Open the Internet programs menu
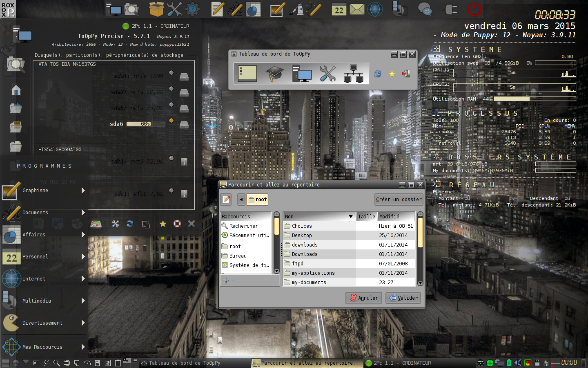 [x=44, y=279]
